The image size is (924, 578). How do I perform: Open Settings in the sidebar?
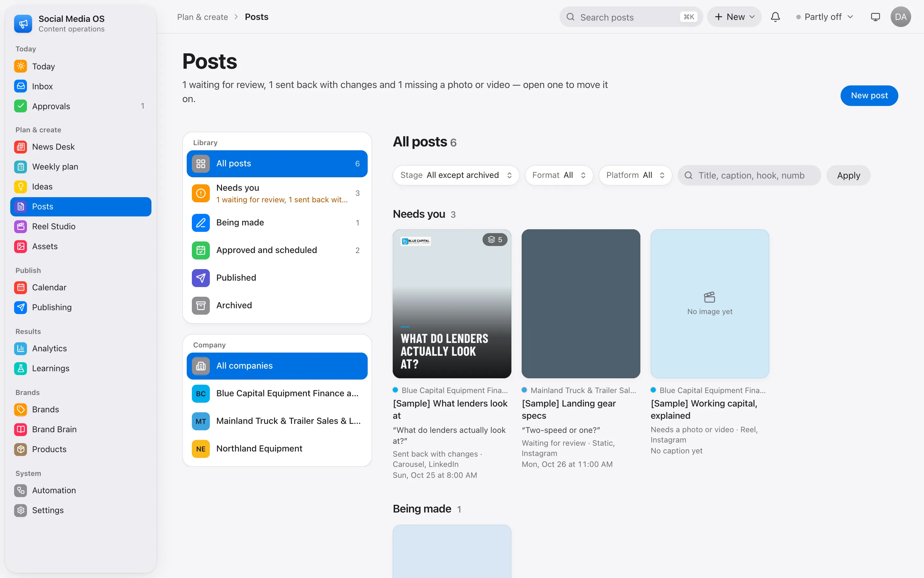81,510
